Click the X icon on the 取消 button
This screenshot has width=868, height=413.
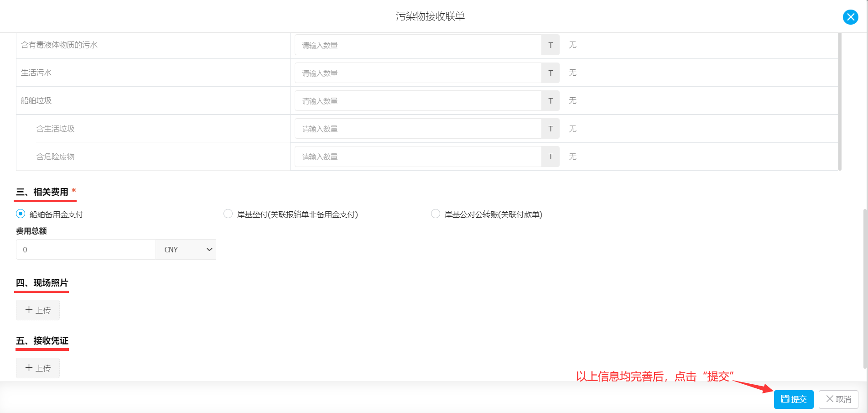(830, 399)
